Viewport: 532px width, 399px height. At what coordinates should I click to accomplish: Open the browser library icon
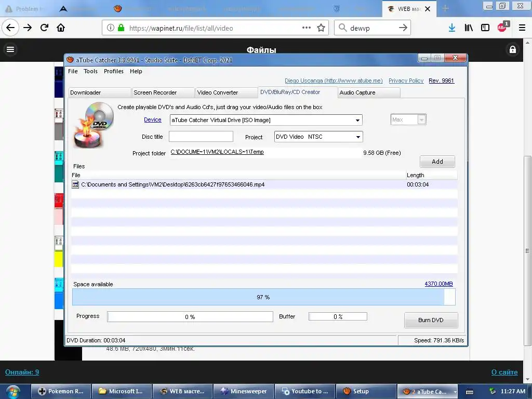(469, 28)
